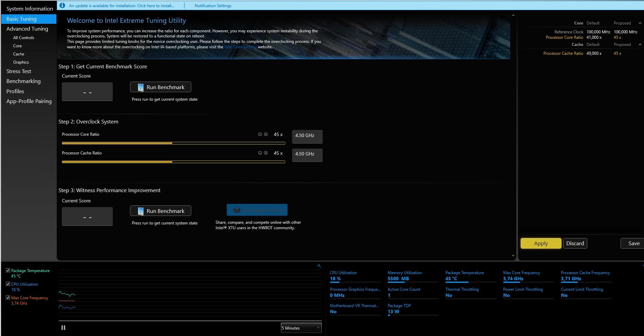Apply the proposed overclock settings
The height and width of the screenshot is (336, 644).
tap(541, 243)
